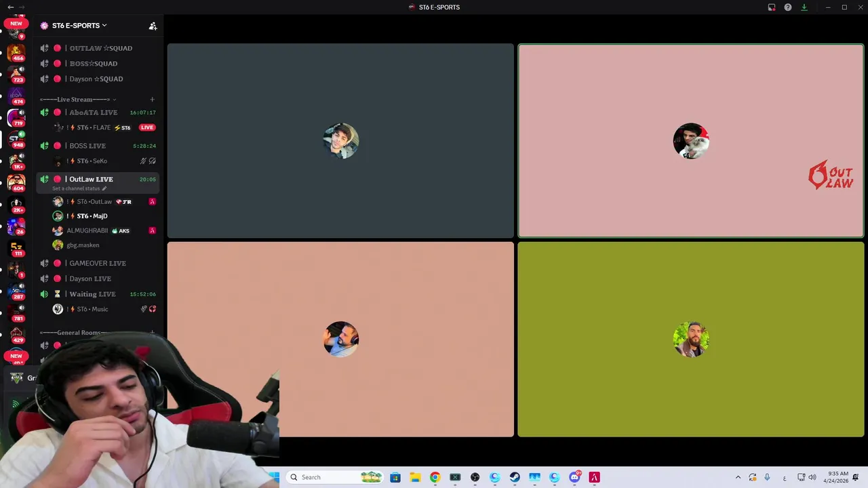Open File Explorer from the taskbar
This screenshot has width=868, height=488.
tap(415, 477)
